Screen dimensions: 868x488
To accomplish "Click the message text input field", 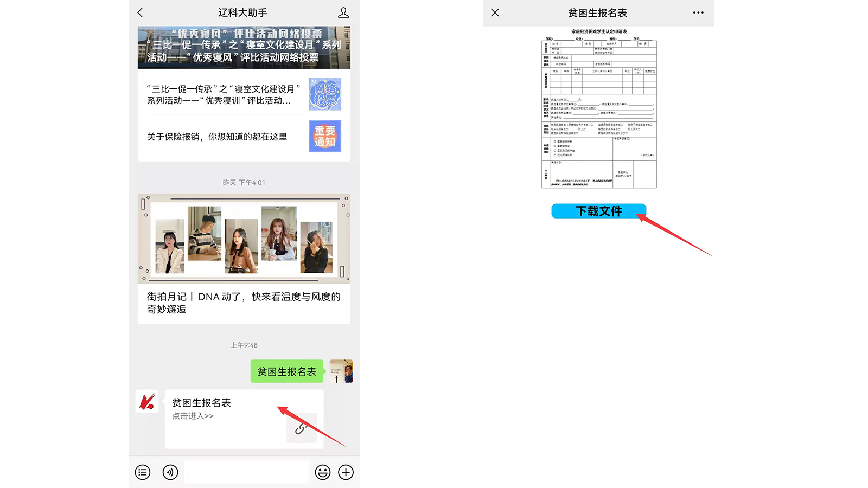I will pos(246,472).
